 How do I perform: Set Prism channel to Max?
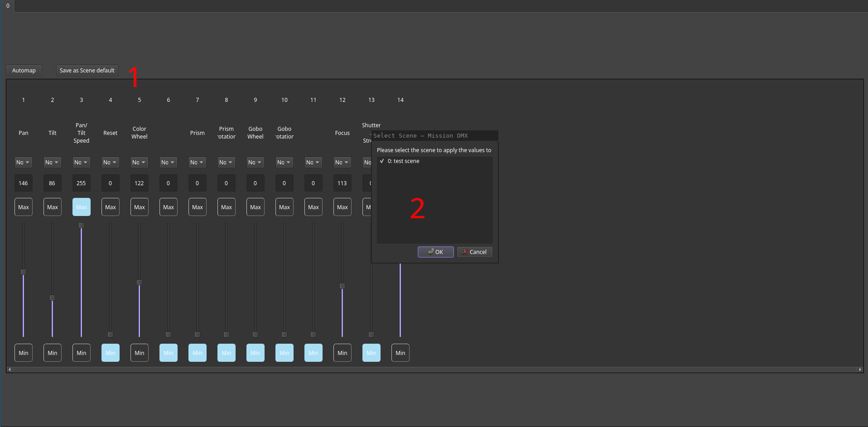point(198,207)
